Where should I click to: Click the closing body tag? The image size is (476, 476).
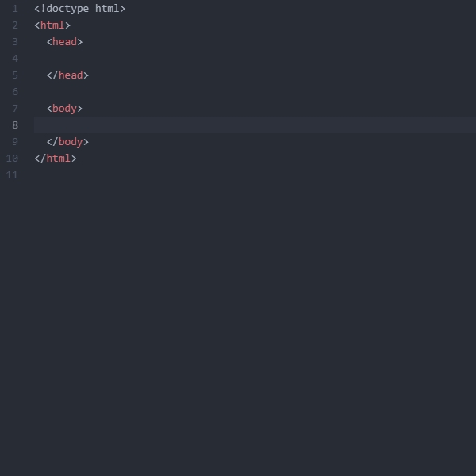[67, 142]
